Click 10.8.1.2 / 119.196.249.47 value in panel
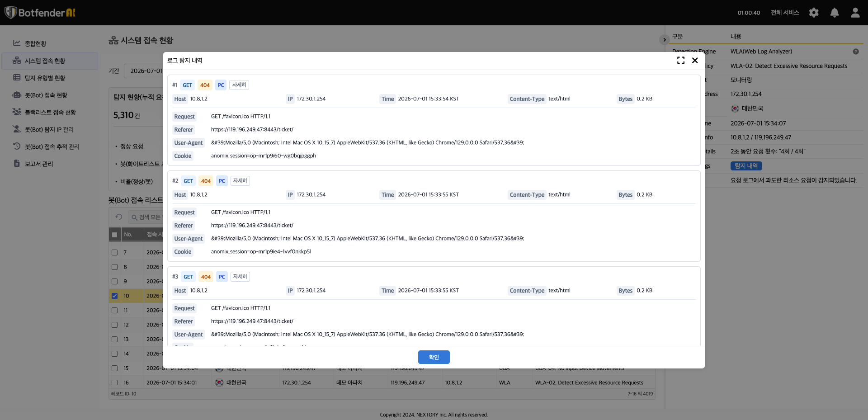Screen dimensions: 868x420 point(761,137)
